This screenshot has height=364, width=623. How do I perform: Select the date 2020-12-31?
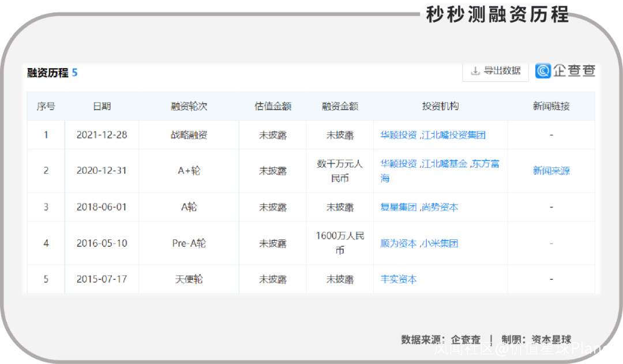point(102,171)
